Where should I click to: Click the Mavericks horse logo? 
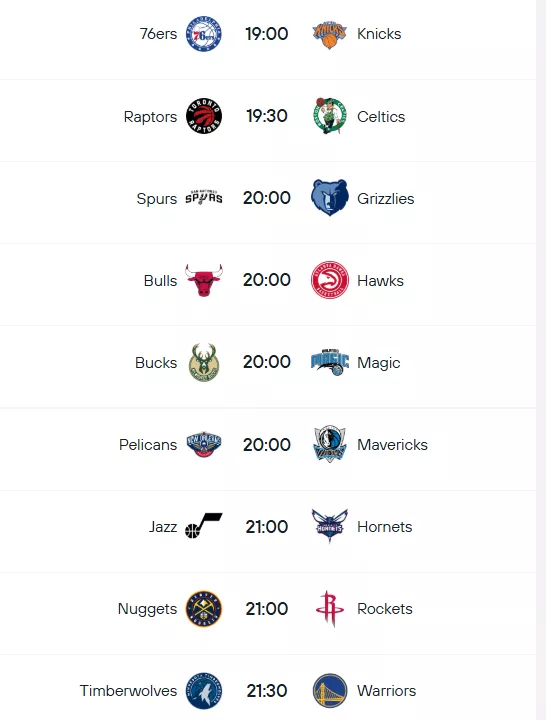tap(329, 444)
